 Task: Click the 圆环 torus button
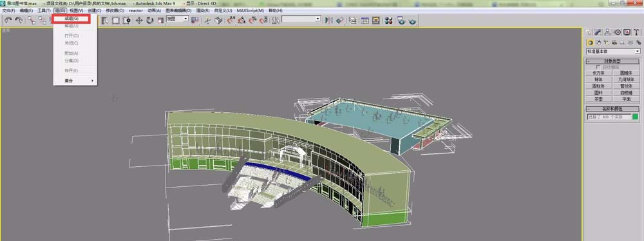tap(598, 93)
